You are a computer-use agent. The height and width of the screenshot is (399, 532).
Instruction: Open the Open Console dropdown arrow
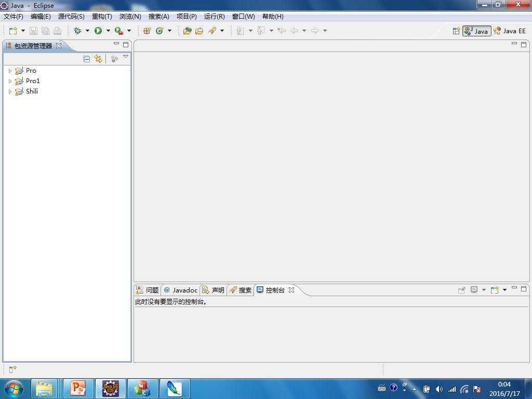(504, 290)
